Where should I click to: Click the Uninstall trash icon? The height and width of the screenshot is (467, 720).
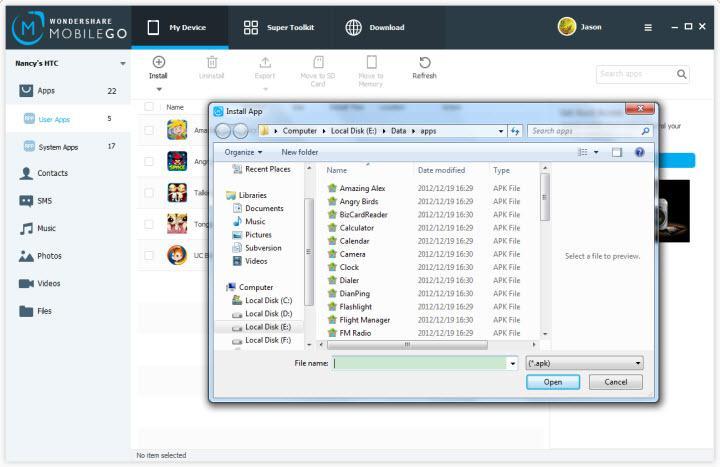coord(212,62)
